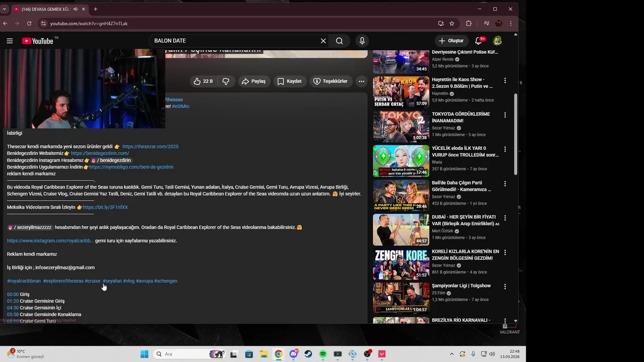Open weather widget showing 10°C

click(x=26, y=354)
